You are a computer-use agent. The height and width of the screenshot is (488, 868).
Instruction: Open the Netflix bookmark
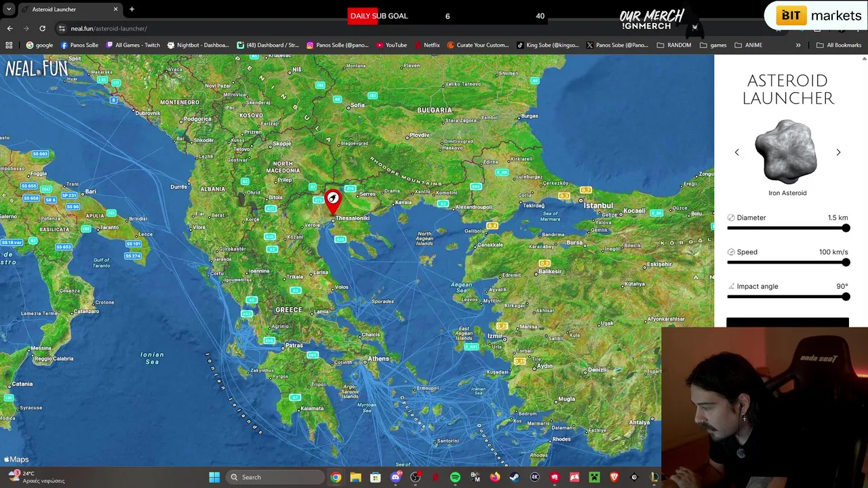427,45
